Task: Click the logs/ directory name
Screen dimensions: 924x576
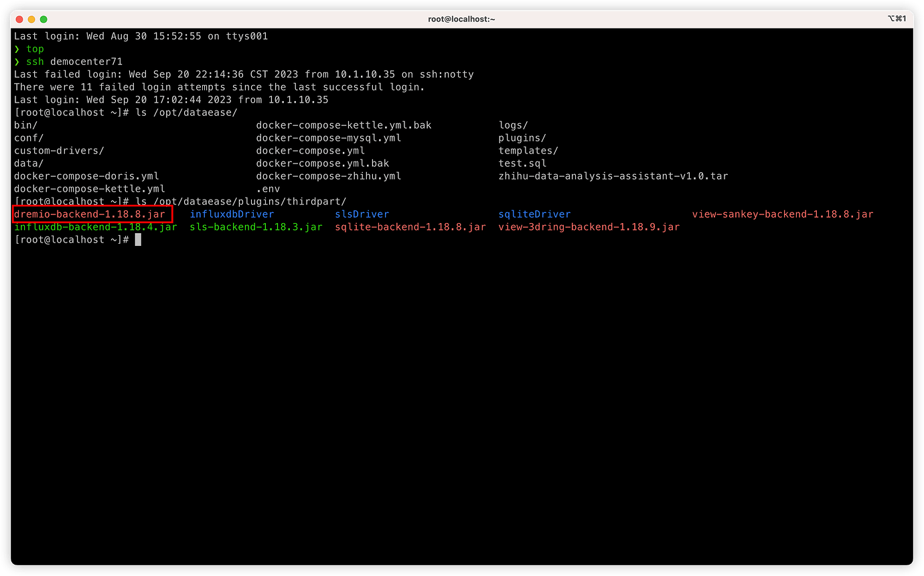Action: click(513, 125)
